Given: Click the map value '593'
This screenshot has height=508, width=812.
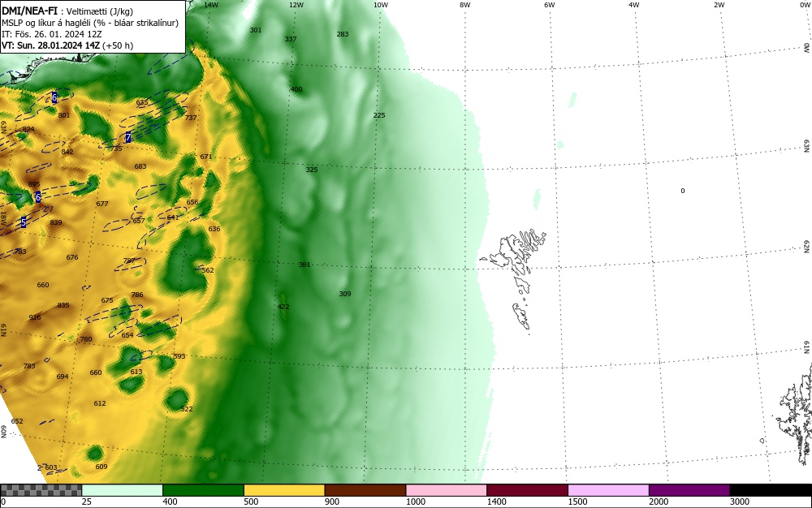Looking at the screenshot, I should (x=179, y=356).
